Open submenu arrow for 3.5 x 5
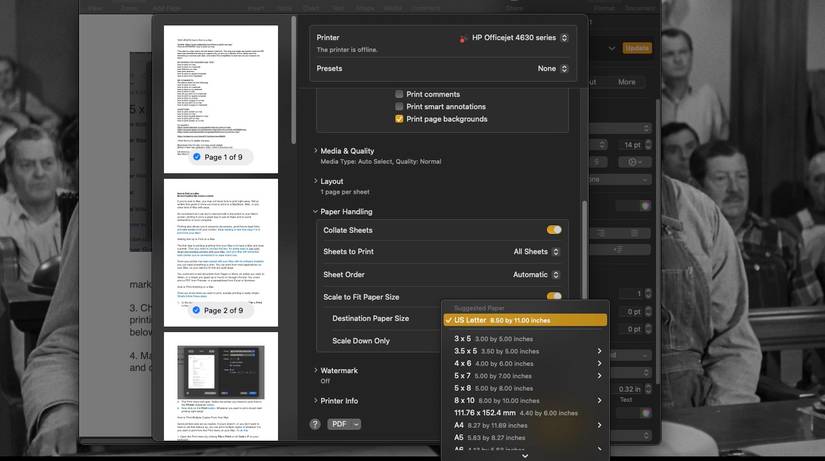Viewport: 825px width, 461px height. 599,351
